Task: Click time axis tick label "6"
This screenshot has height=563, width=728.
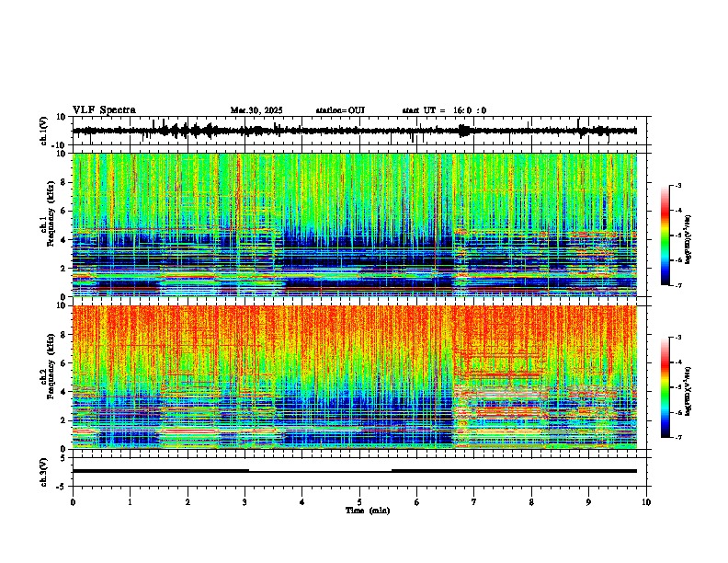Action: [416, 502]
